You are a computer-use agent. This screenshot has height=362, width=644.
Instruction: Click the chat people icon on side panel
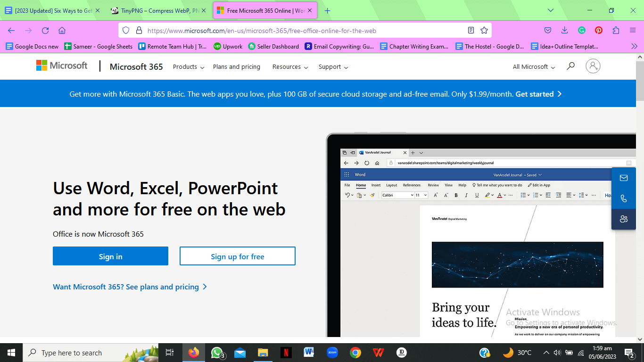click(x=624, y=219)
